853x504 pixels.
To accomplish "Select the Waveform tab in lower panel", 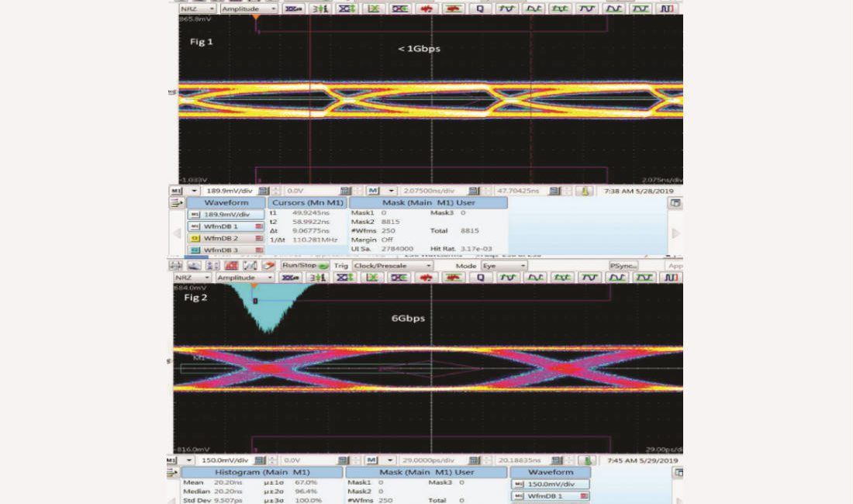I will pyautogui.click(x=551, y=472).
